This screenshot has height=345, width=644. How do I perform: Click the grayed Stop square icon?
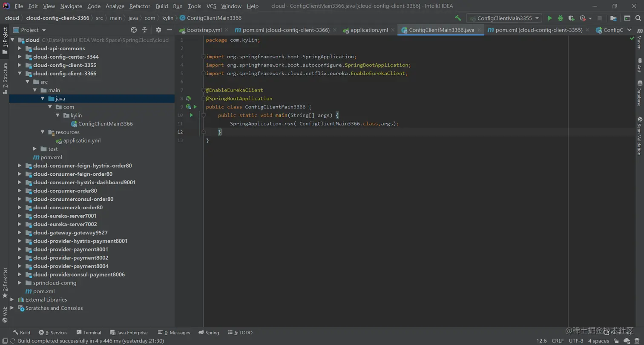click(600, 18)
